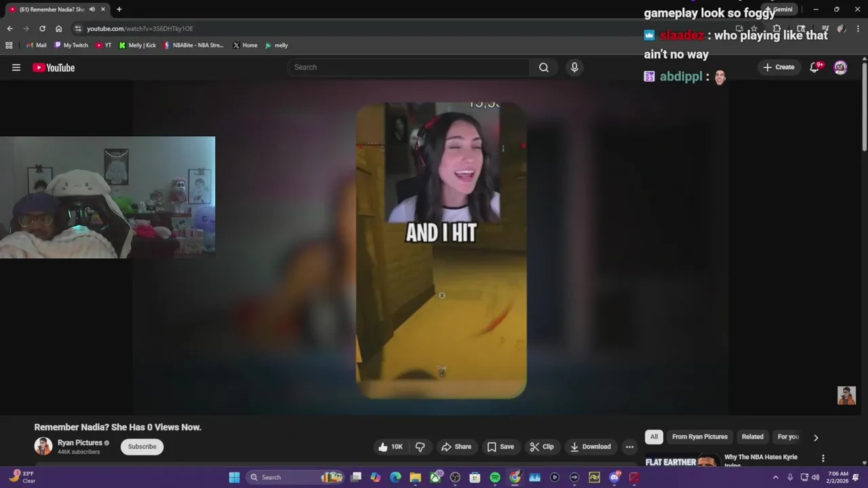Image resolution: width=868 pixels, height=488 pixels.
Task: Open Why The NBA Hates Kyrie video thumbnail
Action: point(682,461)
